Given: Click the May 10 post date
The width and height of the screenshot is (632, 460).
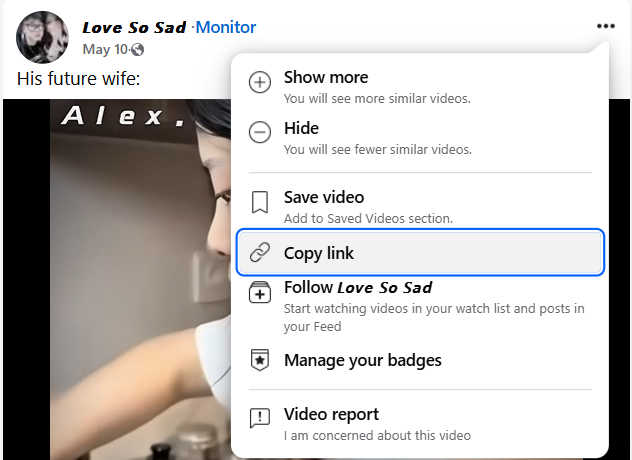Looking at the screenshot, I should 104,49.
